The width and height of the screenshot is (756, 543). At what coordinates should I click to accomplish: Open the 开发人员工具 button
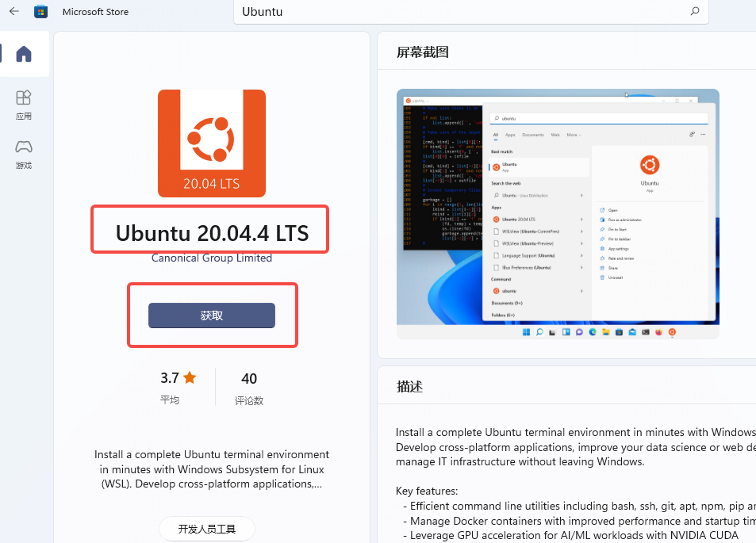(x=206, y=528)
